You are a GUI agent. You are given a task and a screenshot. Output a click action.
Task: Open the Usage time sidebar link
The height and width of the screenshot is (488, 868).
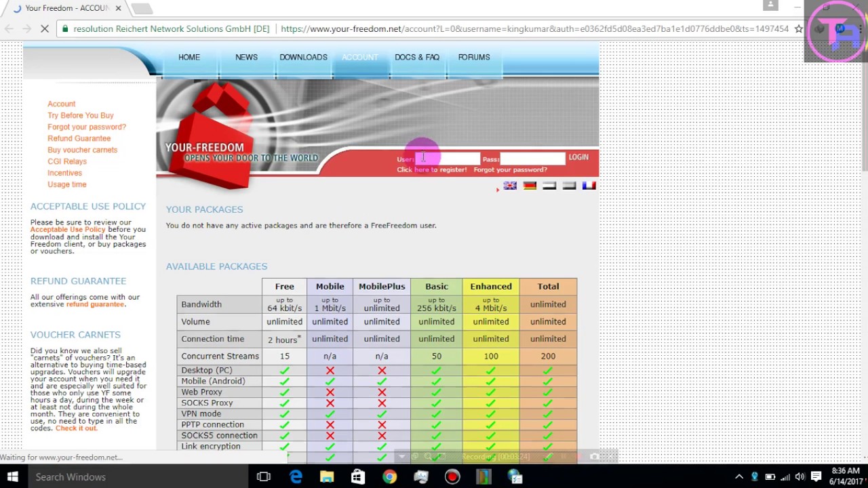click(66, 184)
